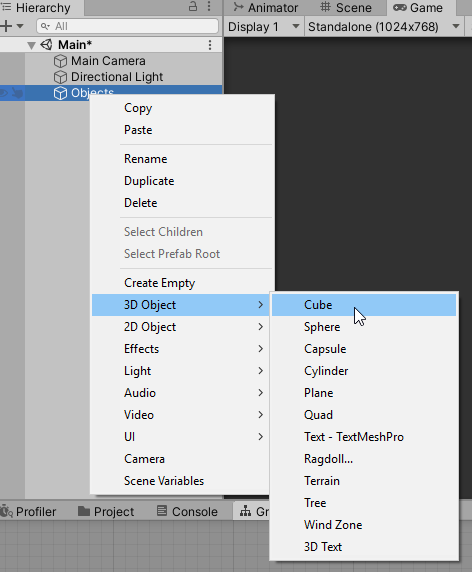Click the search magnifier icon in the Hierarchy
The width and height of the screenshot is (472, 572).
coord(45,26)
